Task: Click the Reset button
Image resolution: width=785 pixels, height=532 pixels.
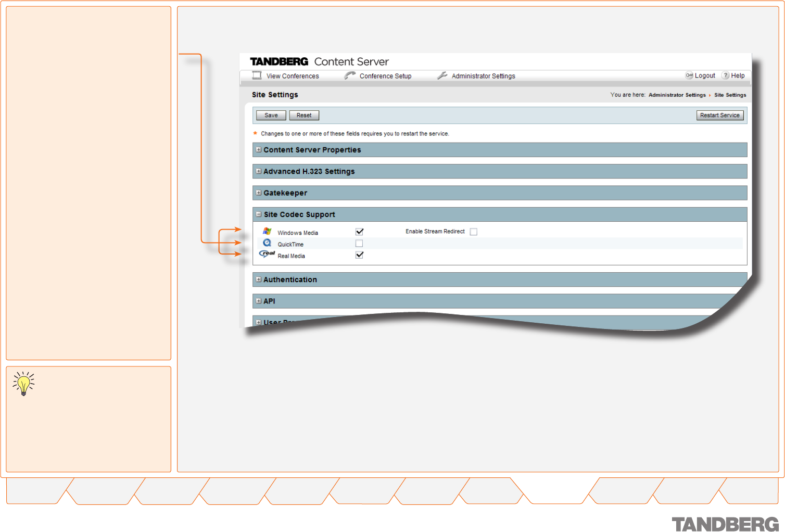Action: (x=304, y=115)
